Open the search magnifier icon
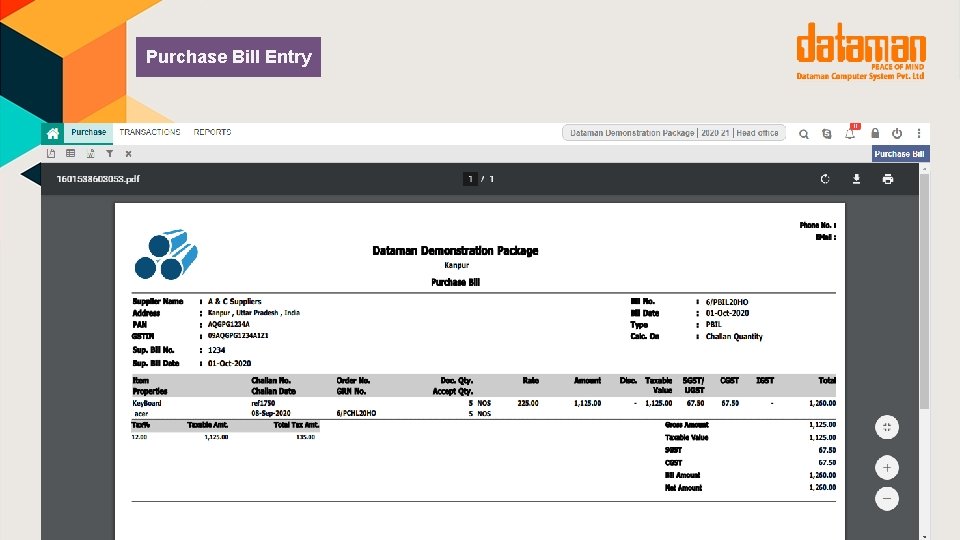 [803, 133]
